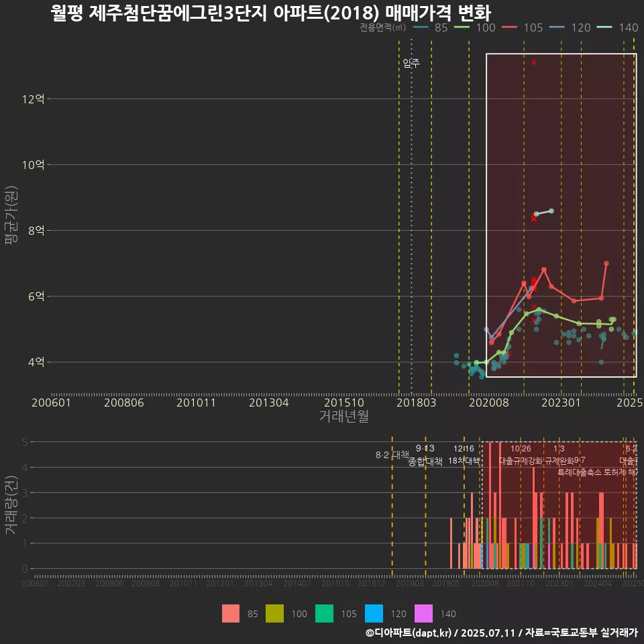Click the 201510 x-axis label of price chart

[344, 402]
